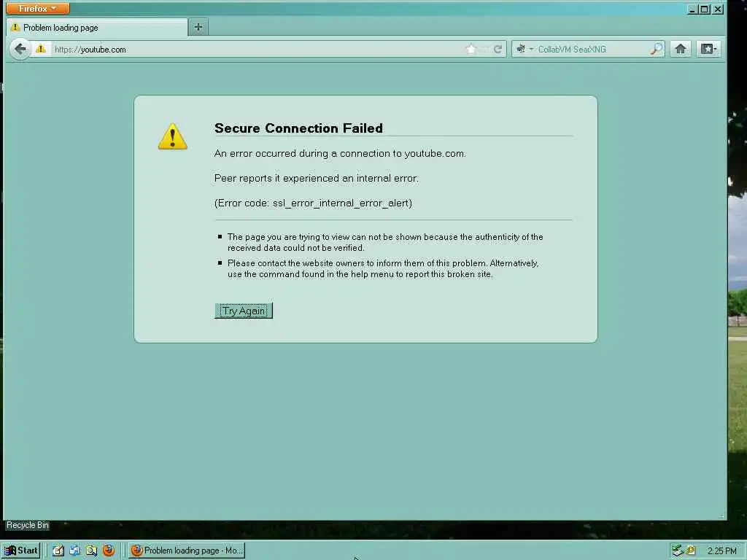Click the first quick launch icon beside Start

click(x=58, y=551)
